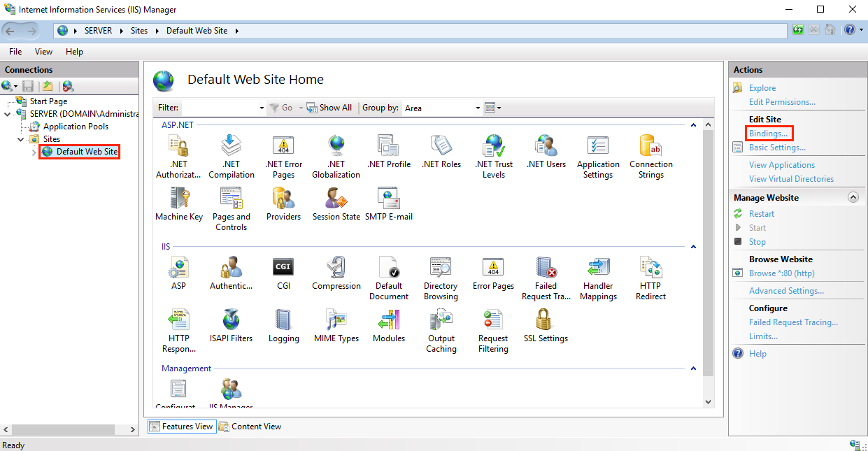Select the Error Pages icon

(x=492, y=271)
